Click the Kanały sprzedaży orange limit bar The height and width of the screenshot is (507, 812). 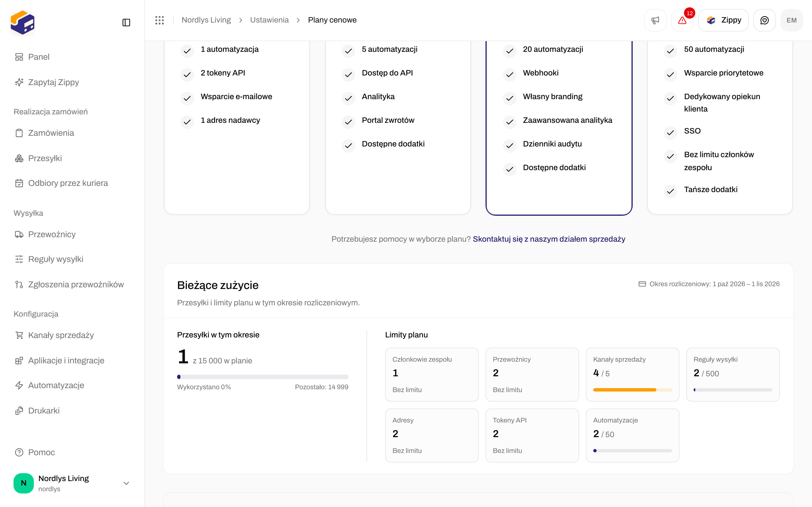[x=632, y=390]
